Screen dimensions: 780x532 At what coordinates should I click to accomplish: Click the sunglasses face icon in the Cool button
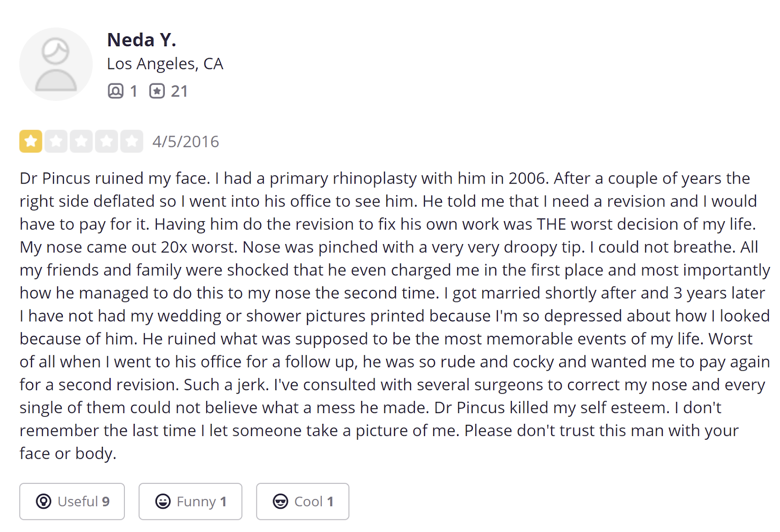(280, 501)
